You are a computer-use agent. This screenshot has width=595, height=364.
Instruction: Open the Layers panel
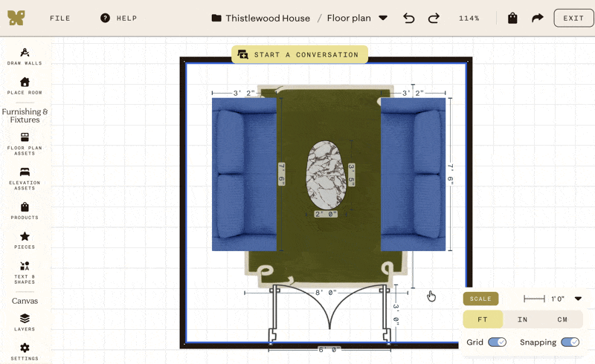pos(25,322)
